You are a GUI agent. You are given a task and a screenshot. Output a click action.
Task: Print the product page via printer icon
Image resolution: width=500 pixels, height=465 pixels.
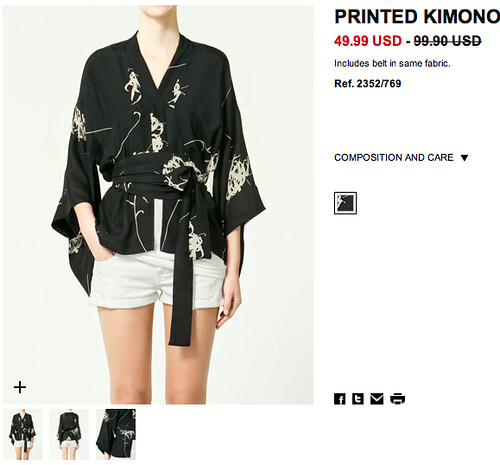tap(397, 399)
